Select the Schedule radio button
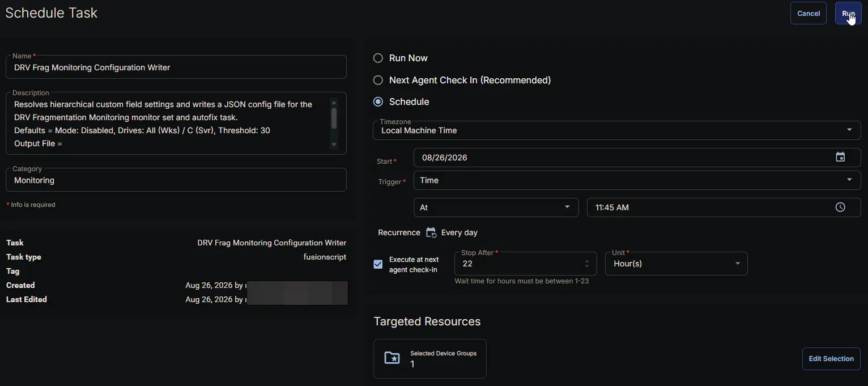Viewport: 868px width, 386px height. click(x=378, y=102)
